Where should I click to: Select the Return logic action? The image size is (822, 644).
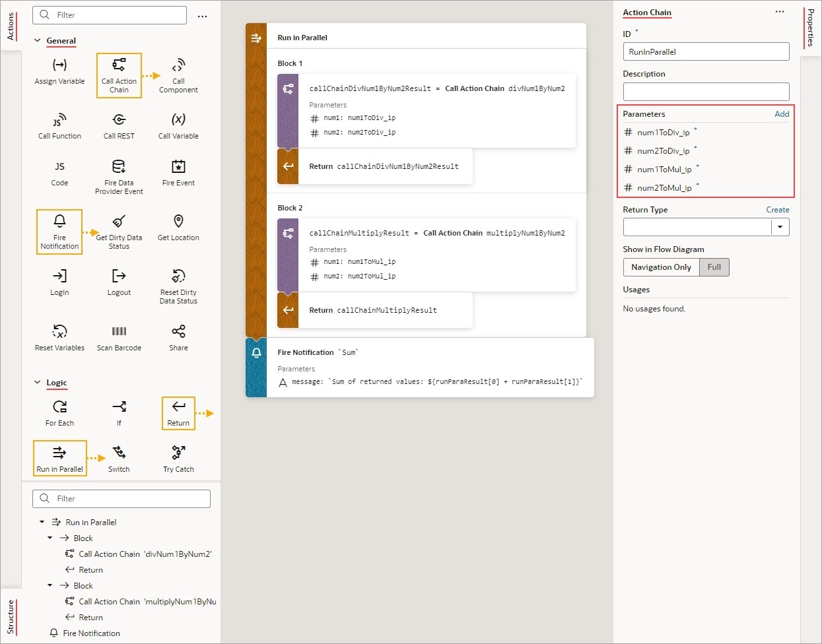click(x=178, y=413)
